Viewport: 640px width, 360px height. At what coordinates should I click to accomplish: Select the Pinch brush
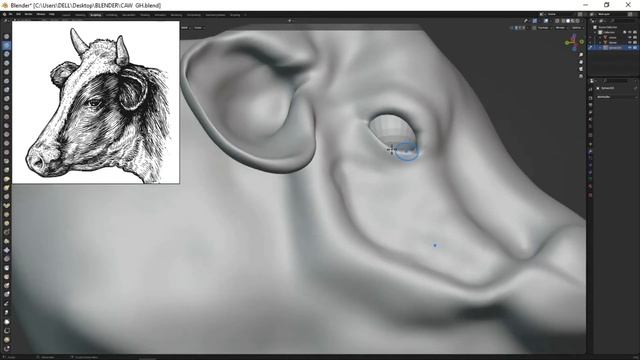pos(7,161)
